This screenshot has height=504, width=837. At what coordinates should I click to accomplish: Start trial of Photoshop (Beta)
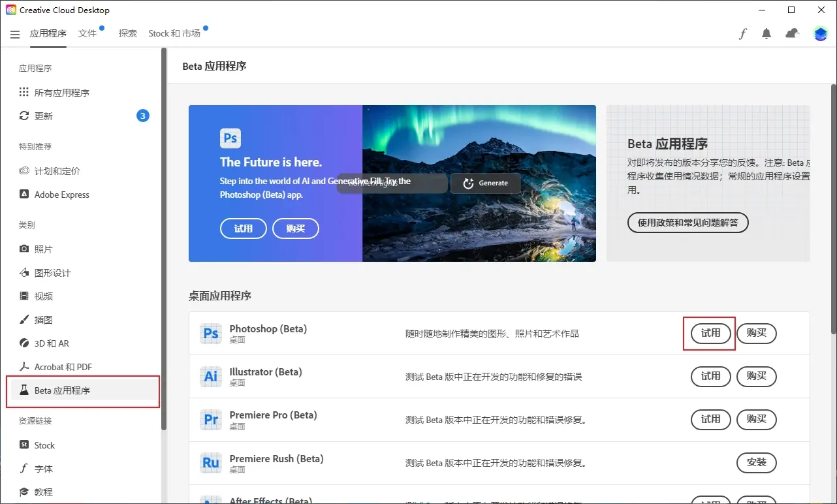(709, 333)
